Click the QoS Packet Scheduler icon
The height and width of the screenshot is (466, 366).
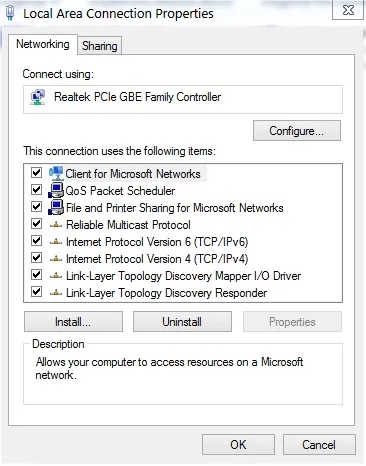point(56,191)
